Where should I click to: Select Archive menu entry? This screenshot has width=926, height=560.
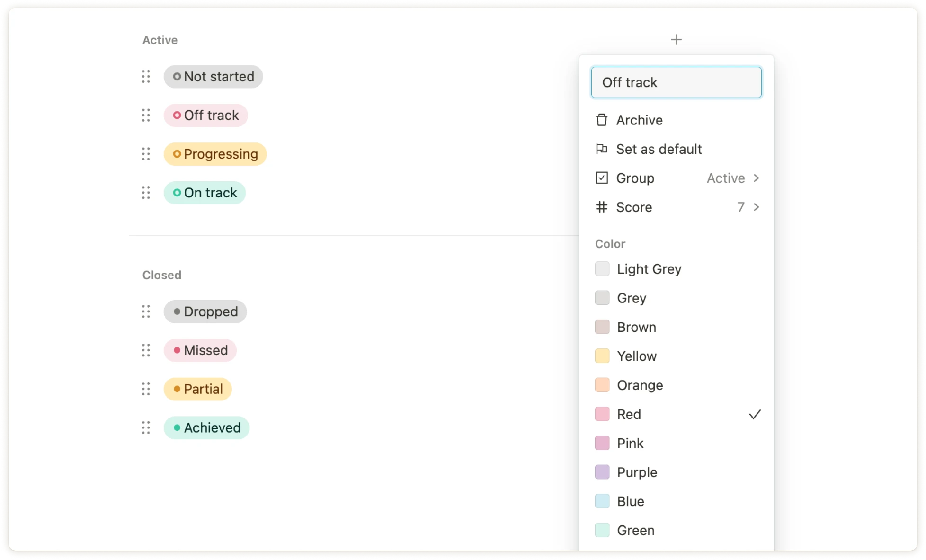point(639,120)
